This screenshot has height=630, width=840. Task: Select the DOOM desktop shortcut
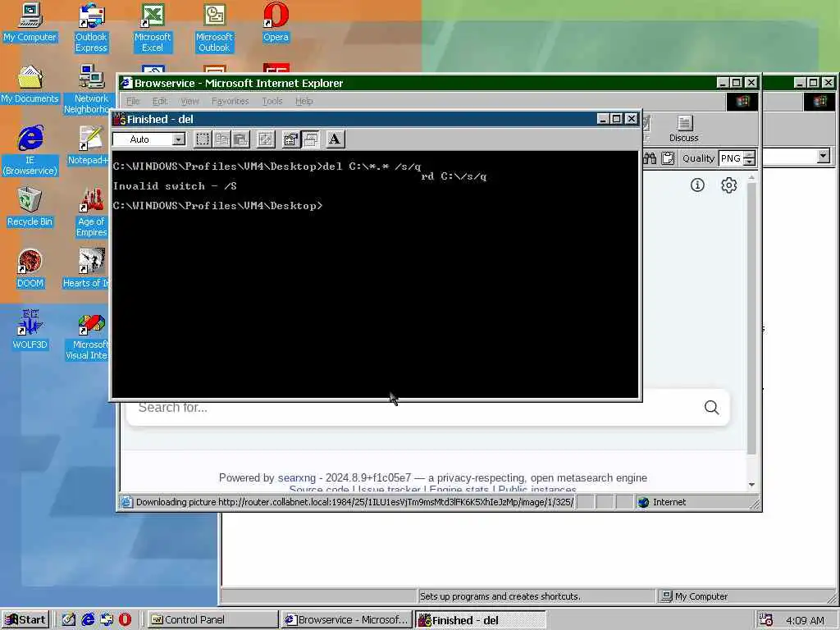pos(30,269)
